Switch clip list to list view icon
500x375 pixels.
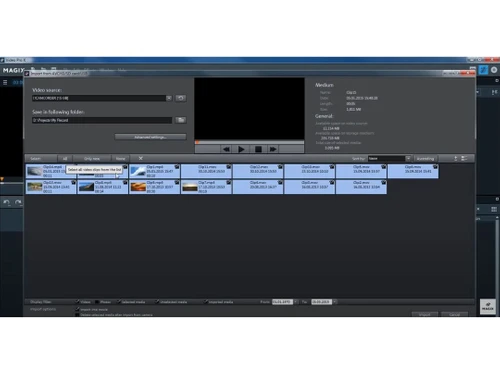(x=464, y=159)
